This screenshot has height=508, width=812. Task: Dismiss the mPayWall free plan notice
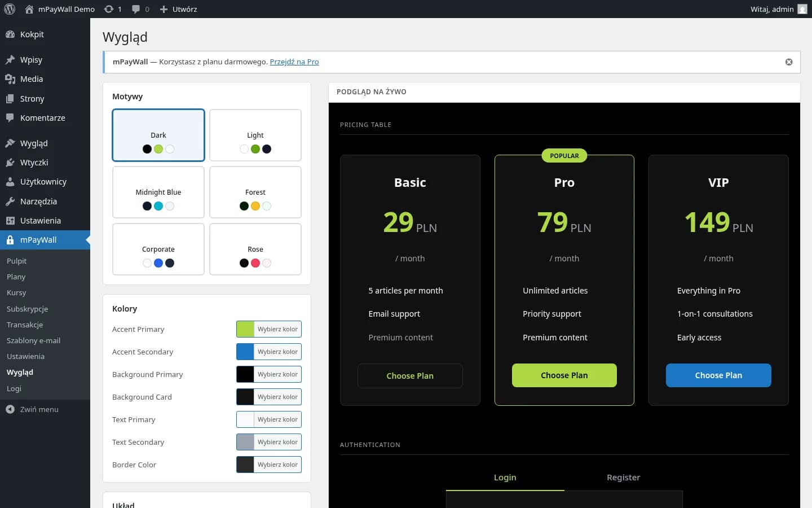[x=789, y=62]
